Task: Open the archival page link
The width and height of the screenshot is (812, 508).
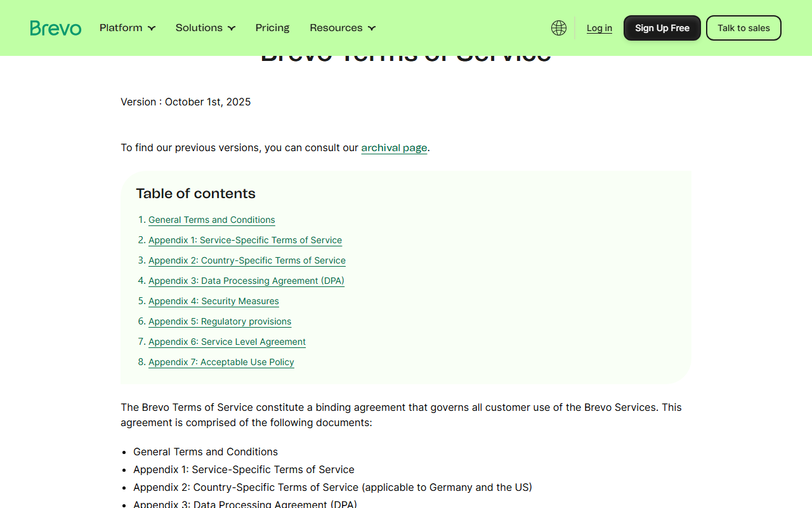Action: tap(395, 148)
